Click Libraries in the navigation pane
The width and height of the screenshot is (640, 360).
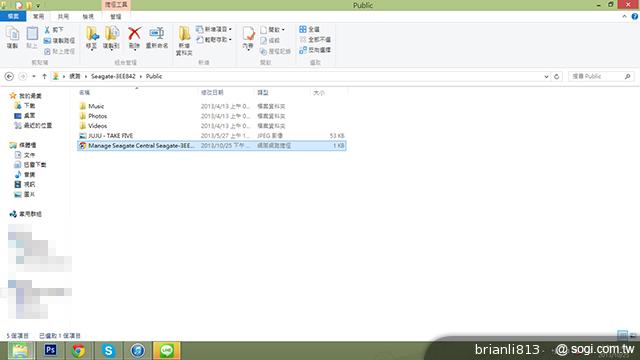click(x=23, y=145)
